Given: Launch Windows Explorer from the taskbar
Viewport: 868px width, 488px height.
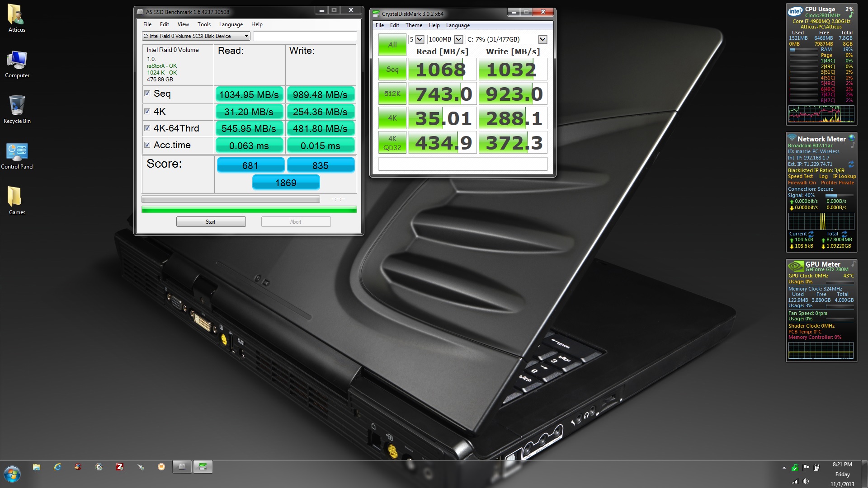Looking at the screenshot, I should point(37,467).
